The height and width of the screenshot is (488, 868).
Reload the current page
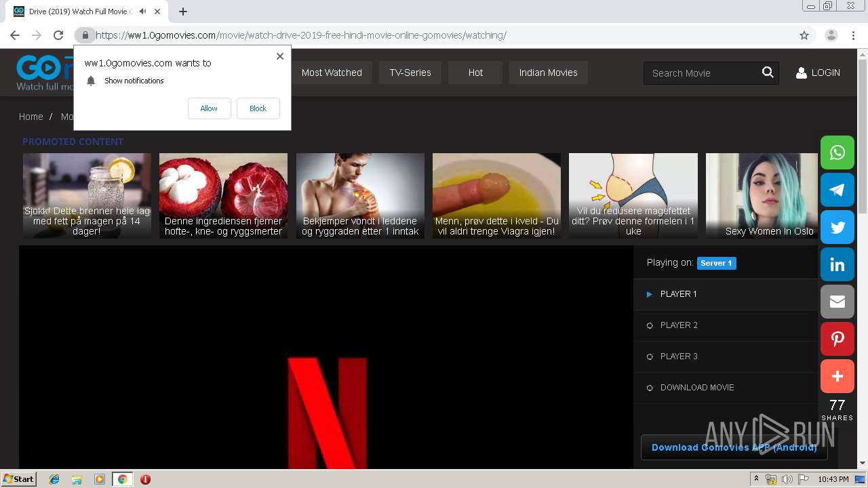pyautogui.click(x=58, y=35)
